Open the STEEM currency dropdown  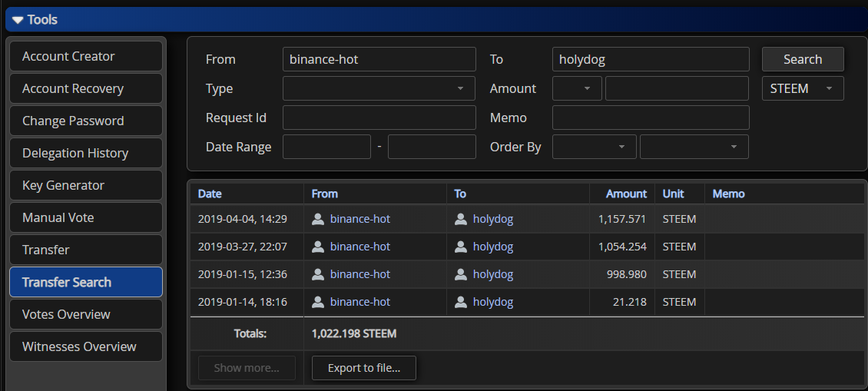tap(803, 88)
